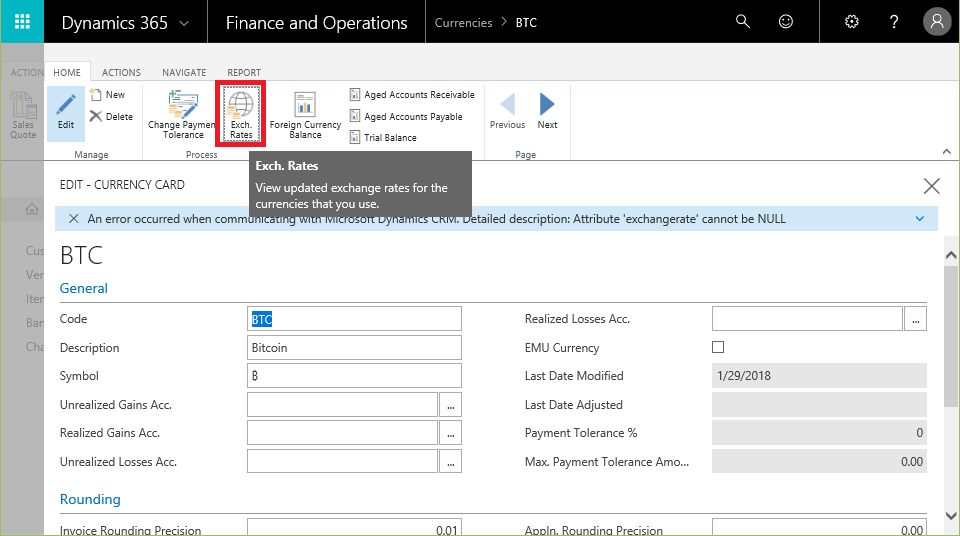Open Realized Losses Acc. lookup
The height and width of the screenshot is (536, 960).
tap(915, 319)
